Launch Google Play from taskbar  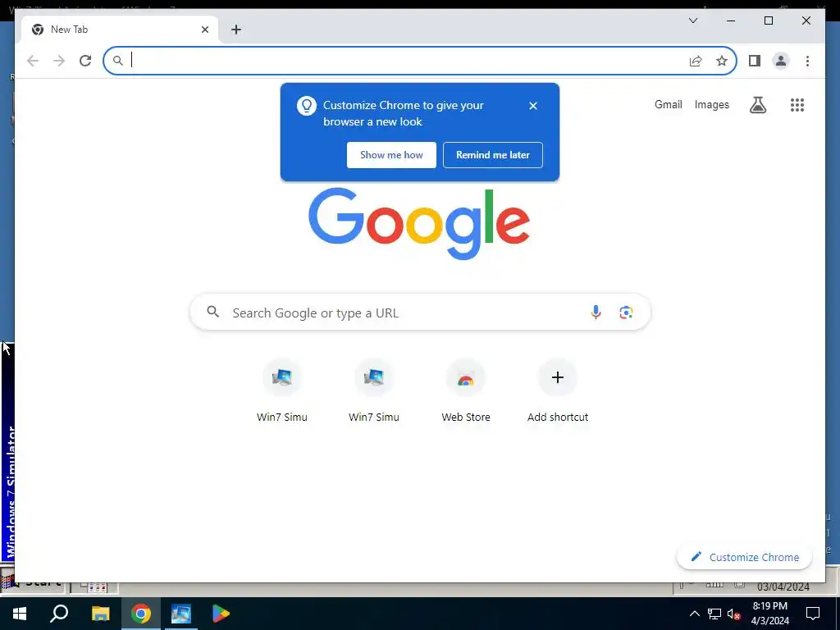pos(220,614)
